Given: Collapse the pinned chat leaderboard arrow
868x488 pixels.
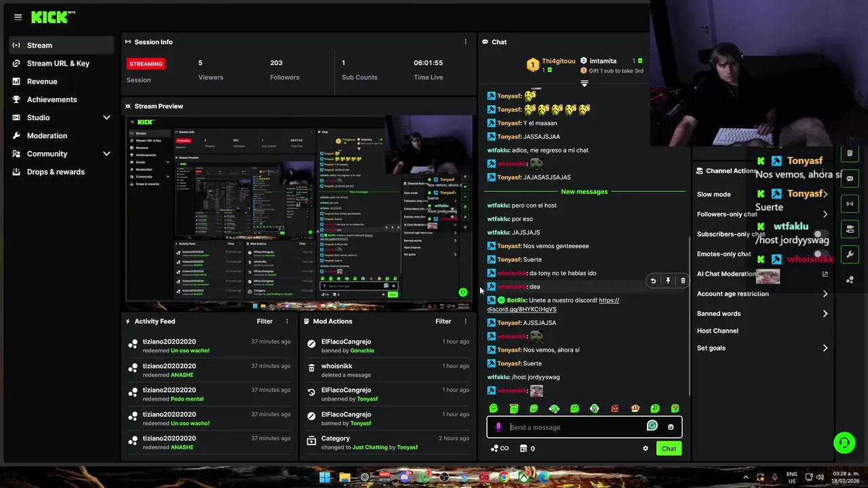Looking at the screenshot, I should pyautogui.click(x=584, y=83).
